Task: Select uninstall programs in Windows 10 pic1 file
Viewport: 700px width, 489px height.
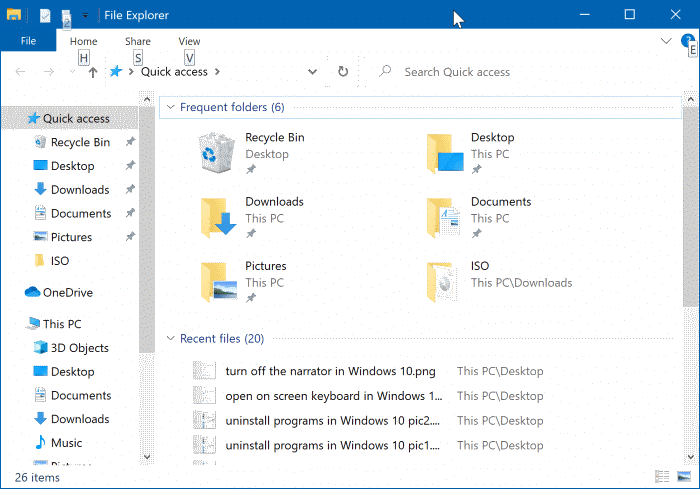Action: tap(332, 445)
